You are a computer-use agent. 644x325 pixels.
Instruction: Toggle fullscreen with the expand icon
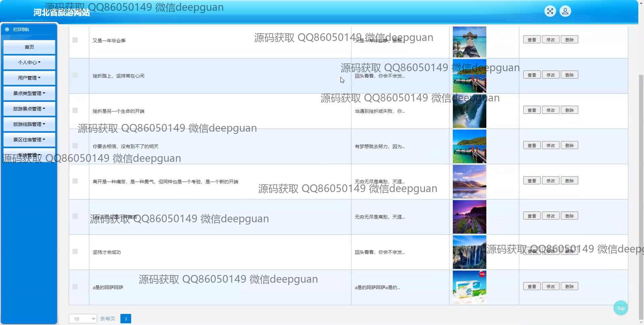(x=550, y=11)
